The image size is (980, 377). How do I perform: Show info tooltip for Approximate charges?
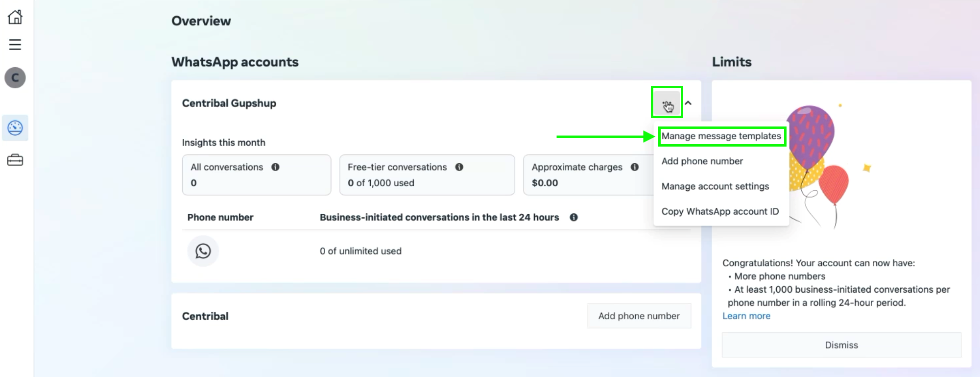click(635, 167)
